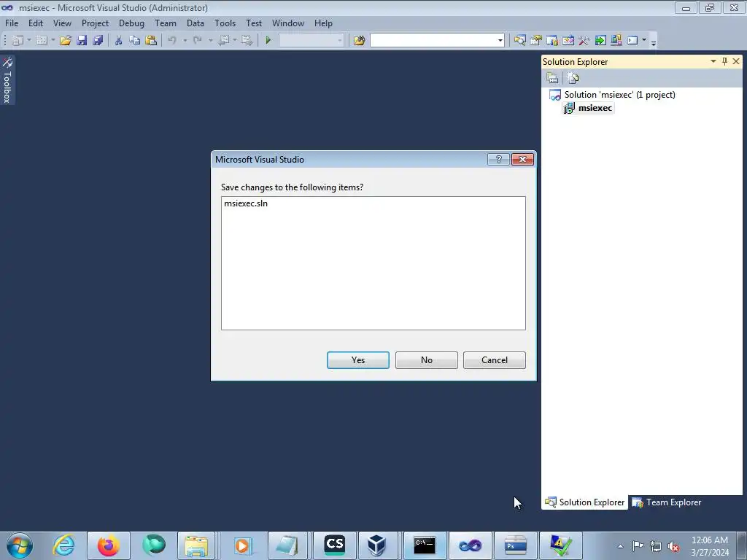The width and height of the screenshot is (747, 560).
Task: Click the Open File folder icon
Action: coord(65,41)
